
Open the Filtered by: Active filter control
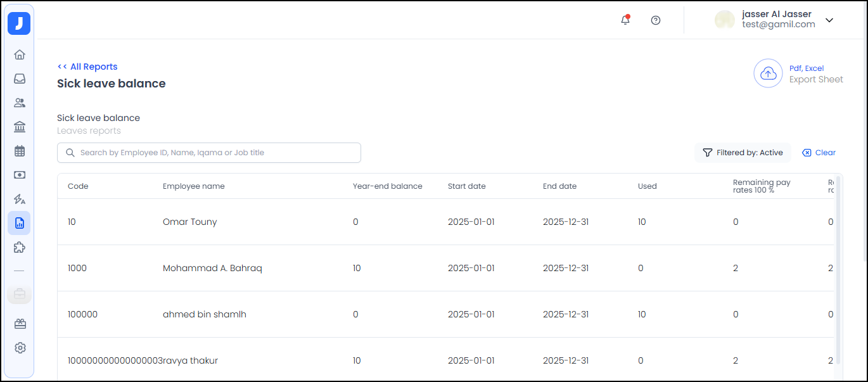743,153
